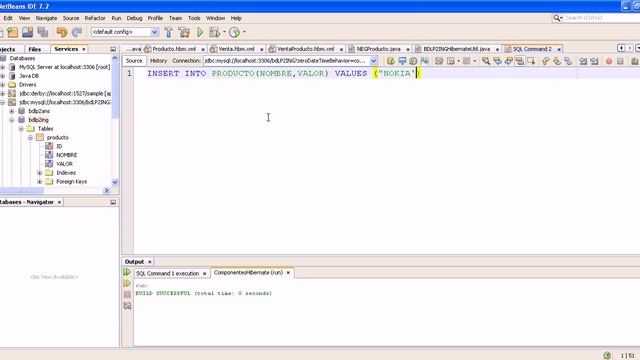Click the Run SQL icon in editor toolbar
This screenshot has width=640, height=360.
[x=391, y=61]
